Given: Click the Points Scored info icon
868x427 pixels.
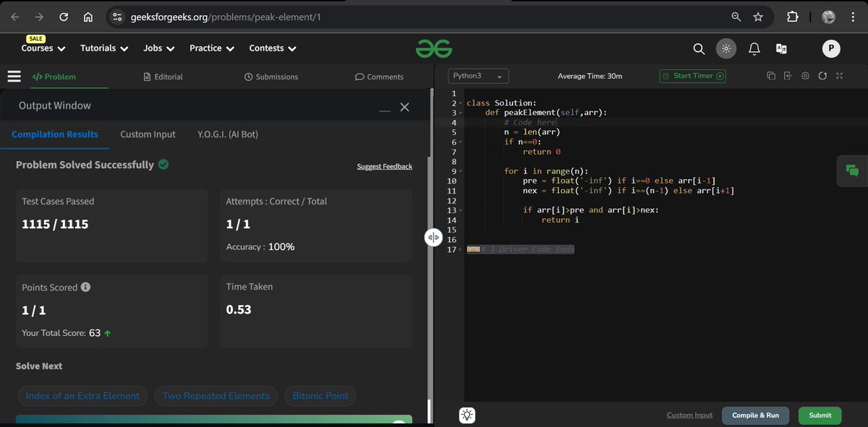Looking at the screenshot, I should pyautogui.click(x=85, y=287).
